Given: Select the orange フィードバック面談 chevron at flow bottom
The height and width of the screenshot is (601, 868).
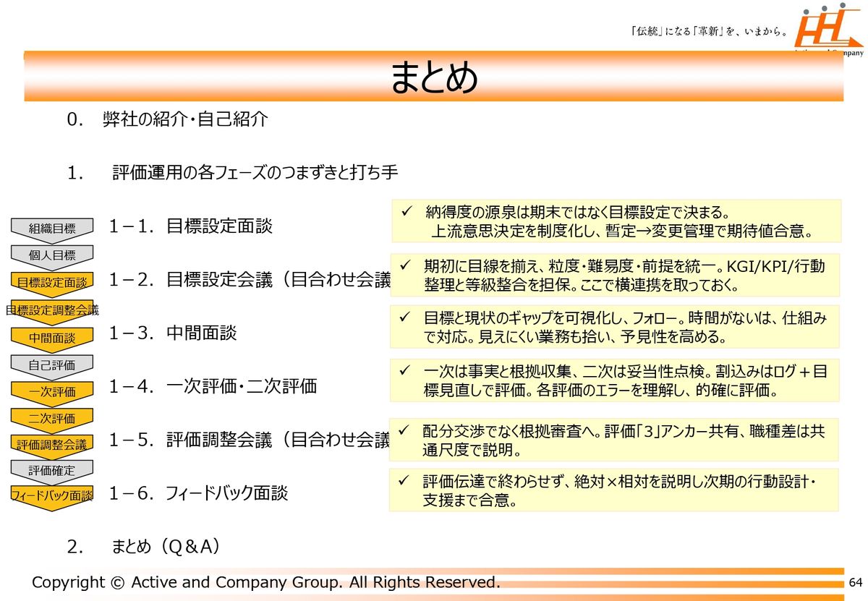Looking at the screenshot, I should click(52, 496).
